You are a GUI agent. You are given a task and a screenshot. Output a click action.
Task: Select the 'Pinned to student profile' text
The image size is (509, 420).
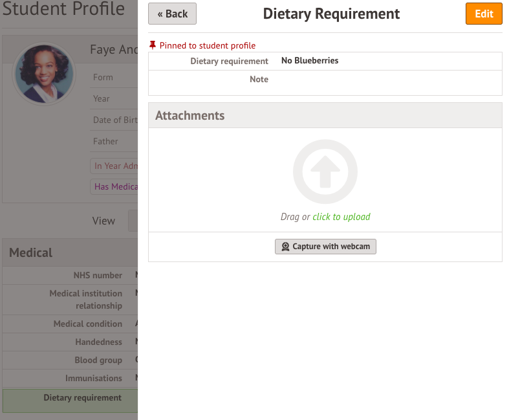coord(207,45)
